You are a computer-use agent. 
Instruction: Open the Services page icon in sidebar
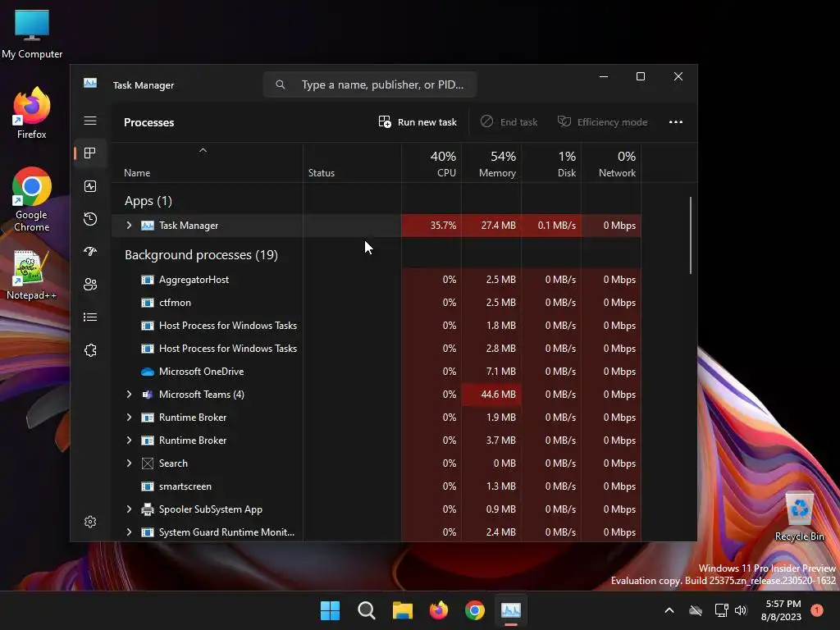point(90,350)
